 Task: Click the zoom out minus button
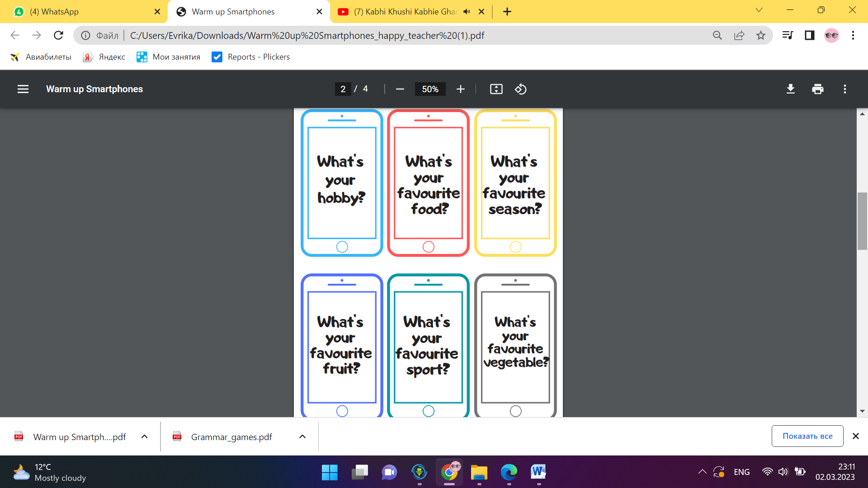(400, 89)
